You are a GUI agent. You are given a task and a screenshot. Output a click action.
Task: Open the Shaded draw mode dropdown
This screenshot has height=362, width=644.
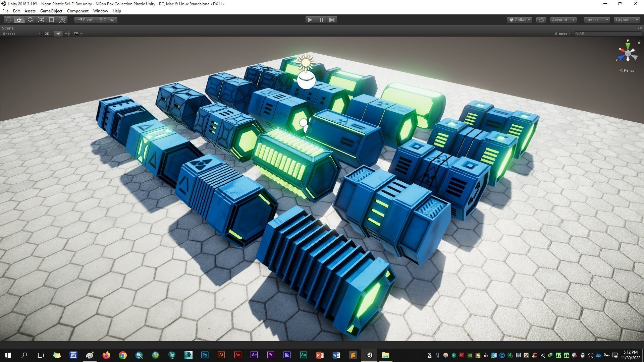click(21, 34)
